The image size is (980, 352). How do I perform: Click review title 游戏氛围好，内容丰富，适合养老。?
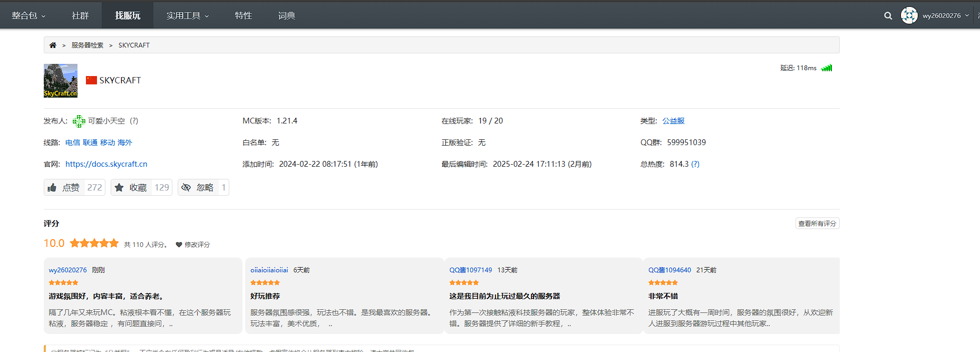108,297
